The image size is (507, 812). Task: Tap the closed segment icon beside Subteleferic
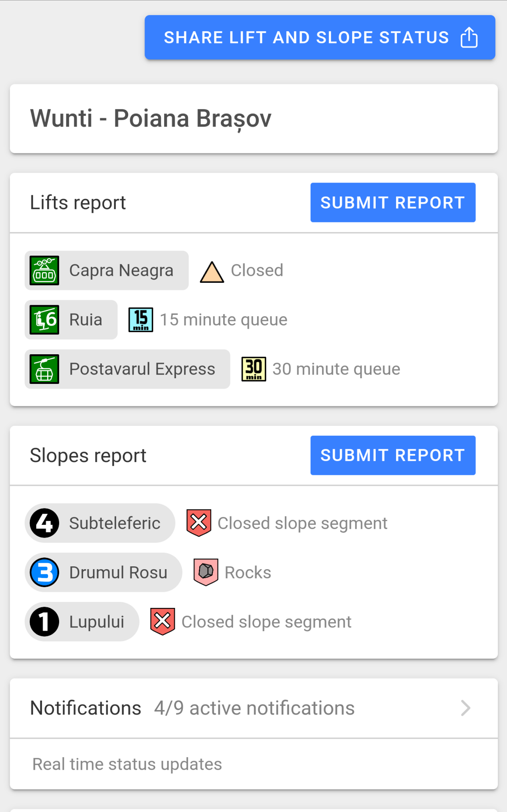tap(199, 522)
